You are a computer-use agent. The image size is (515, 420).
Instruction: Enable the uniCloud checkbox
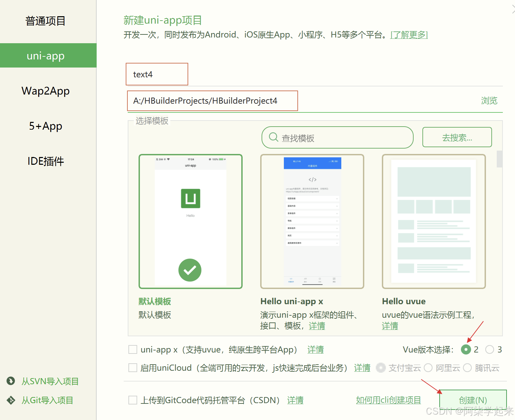(133, 368)
